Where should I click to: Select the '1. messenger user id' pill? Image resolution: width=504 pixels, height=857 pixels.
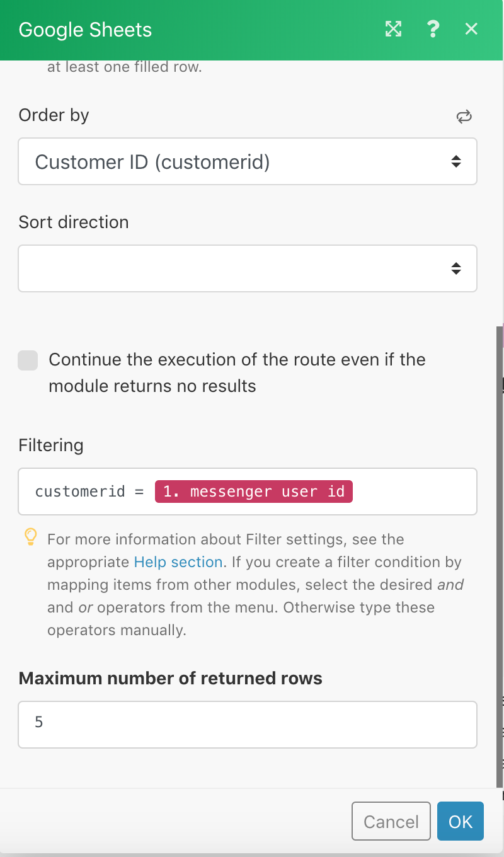(x=254, y=492)
